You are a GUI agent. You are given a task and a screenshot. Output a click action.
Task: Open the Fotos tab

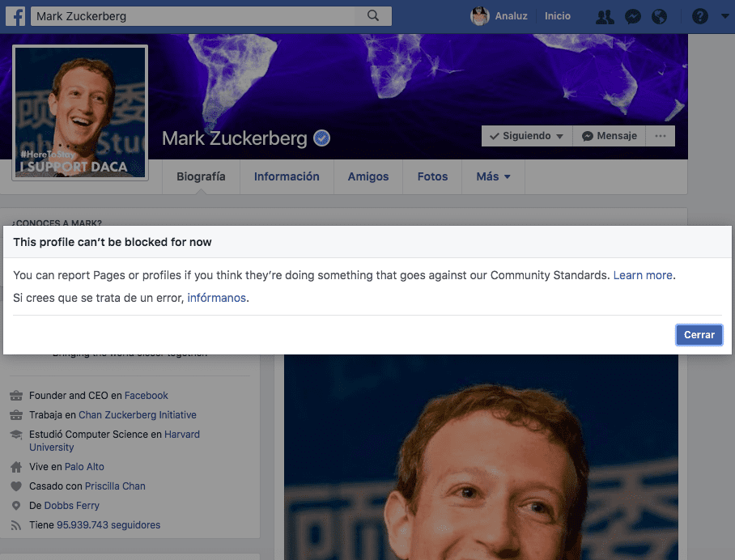[432, 176]
